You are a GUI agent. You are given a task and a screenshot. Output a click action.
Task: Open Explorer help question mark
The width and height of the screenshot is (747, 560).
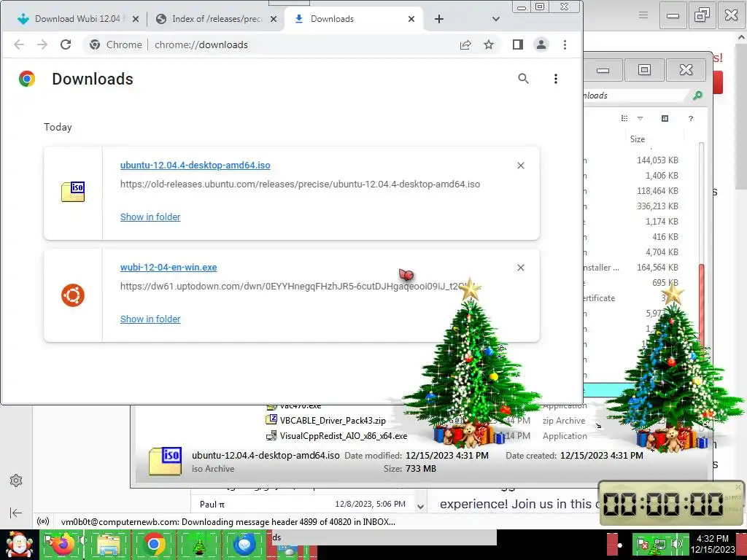click(x=691, y=119)
